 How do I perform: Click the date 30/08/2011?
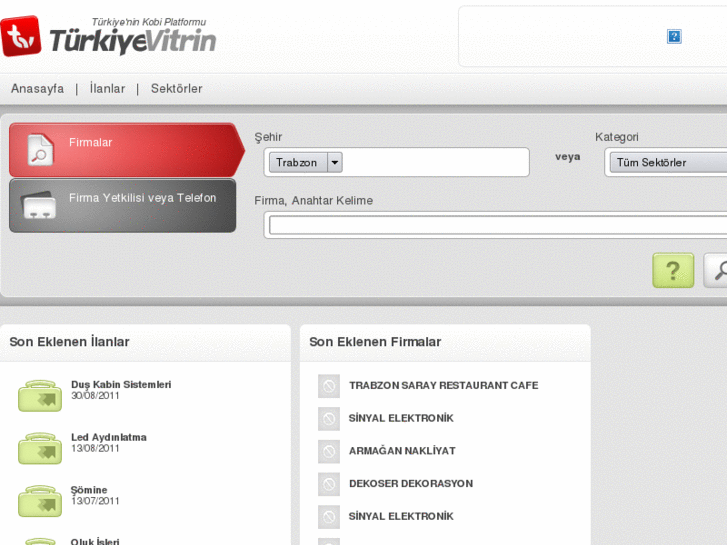tap(95, 396)
